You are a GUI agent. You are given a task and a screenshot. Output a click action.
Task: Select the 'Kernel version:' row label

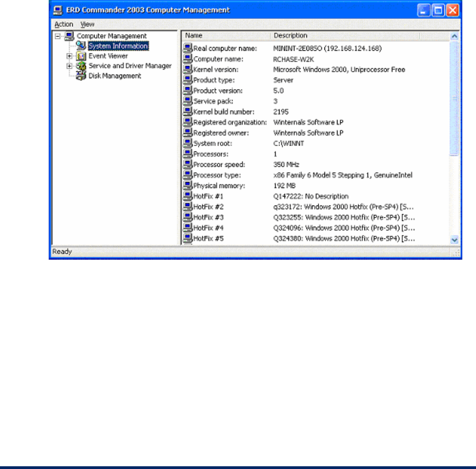(x=216, y=70)
